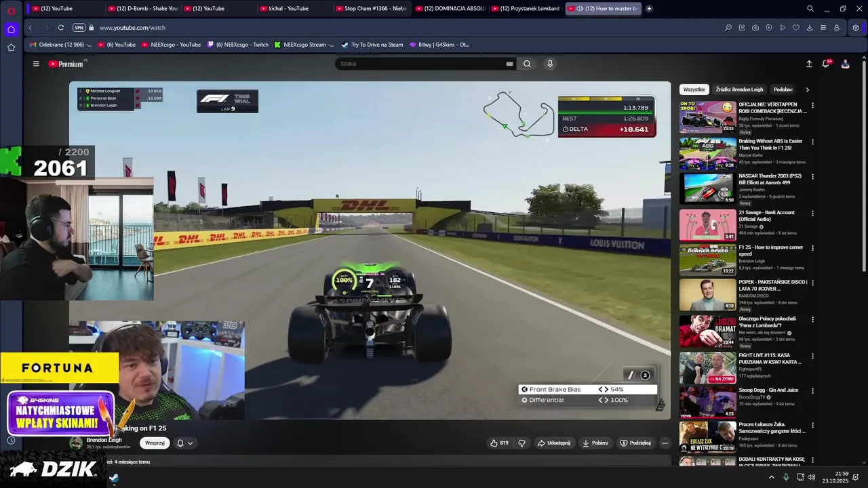Reload the page in Opera
868x488 pixels.
coord(61,28)
